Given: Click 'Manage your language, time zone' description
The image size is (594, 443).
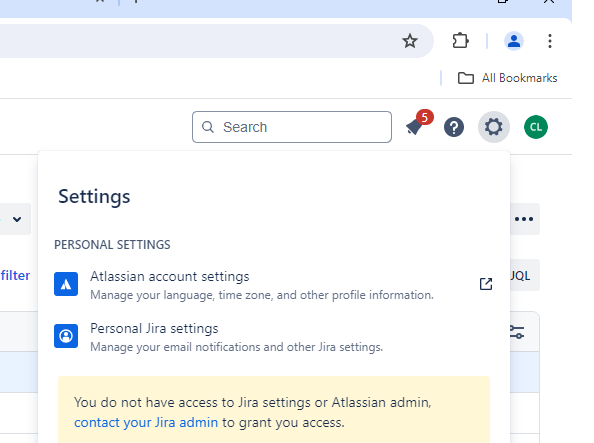Looking at the screenshot, I should [x=262, y=295].
